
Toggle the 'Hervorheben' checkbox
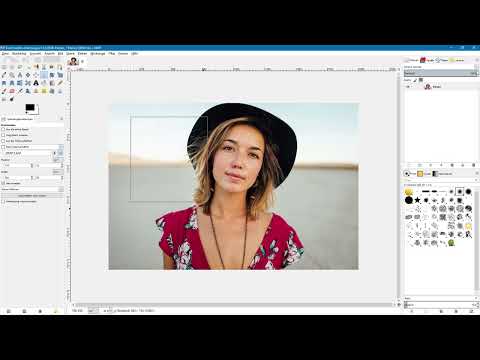(x=3, y=183)
